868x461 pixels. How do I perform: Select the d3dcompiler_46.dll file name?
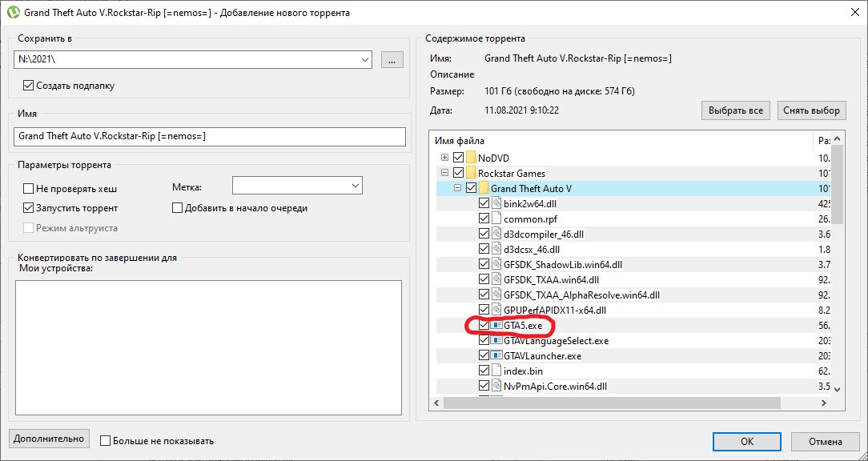[544, 234]
